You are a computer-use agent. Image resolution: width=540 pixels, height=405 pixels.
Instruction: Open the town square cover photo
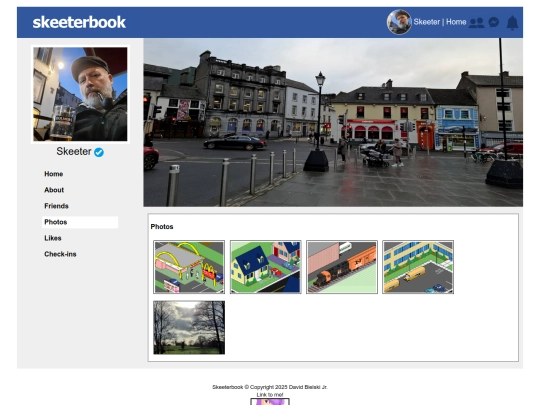click(x=333, y=123)
